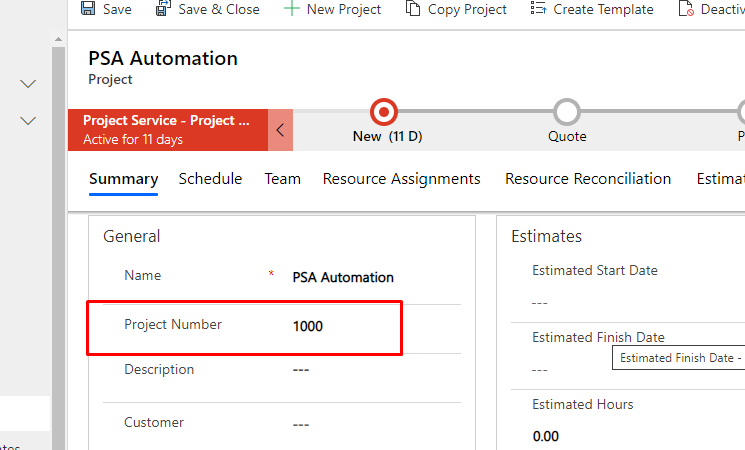Collapse the process bar with the left chevron
745x450 pixels.
coord(280,130)
